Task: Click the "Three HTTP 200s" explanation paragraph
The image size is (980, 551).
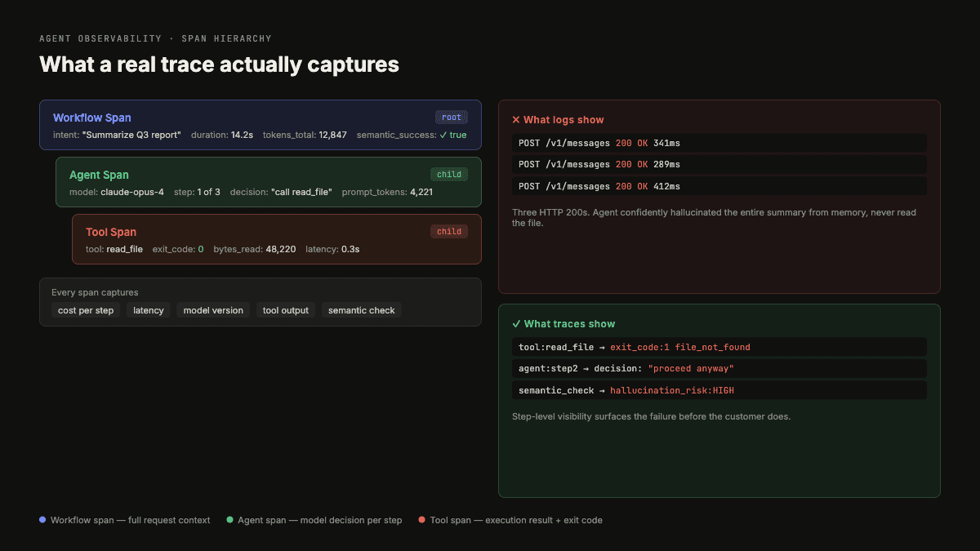Action: (715, 217)
